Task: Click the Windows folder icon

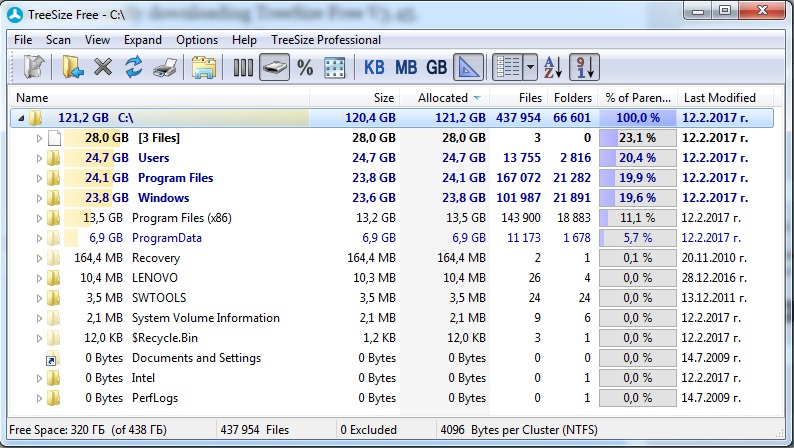Action: [x=53, y=198]
